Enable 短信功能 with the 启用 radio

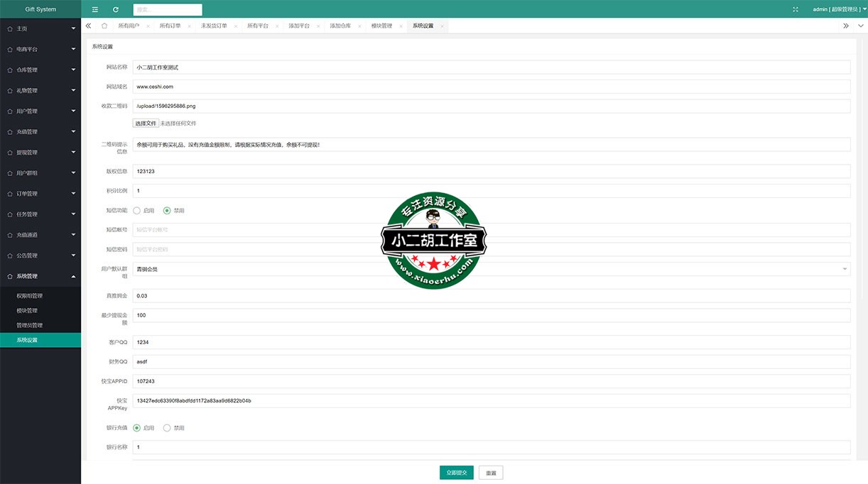coord(137,211)
